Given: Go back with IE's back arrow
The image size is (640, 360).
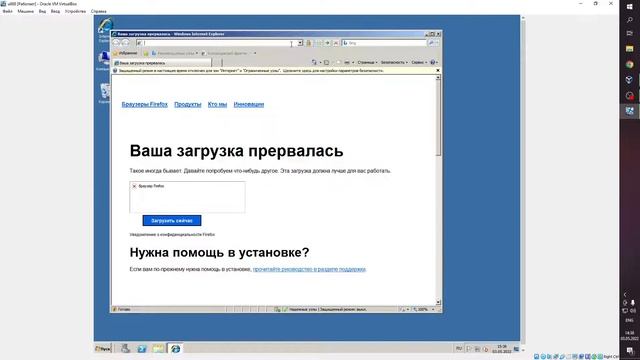Looking at the screenshot, I should point(116,43).
